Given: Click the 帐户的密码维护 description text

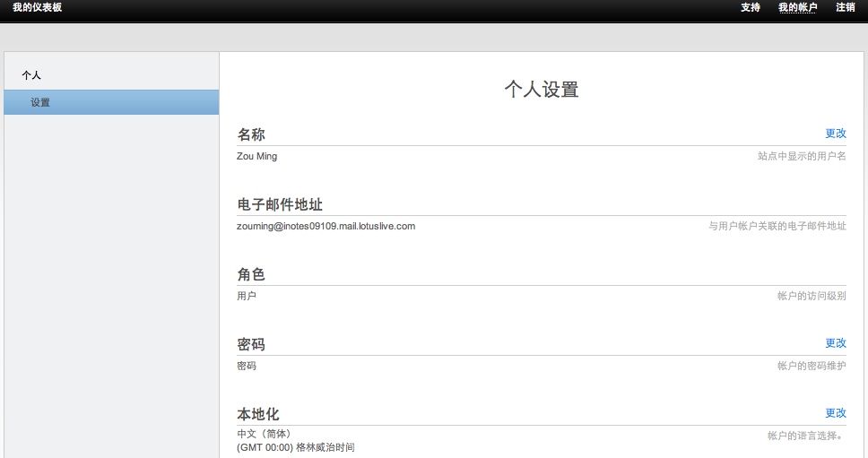Looking at the screenshot, I should coord(811,366).
